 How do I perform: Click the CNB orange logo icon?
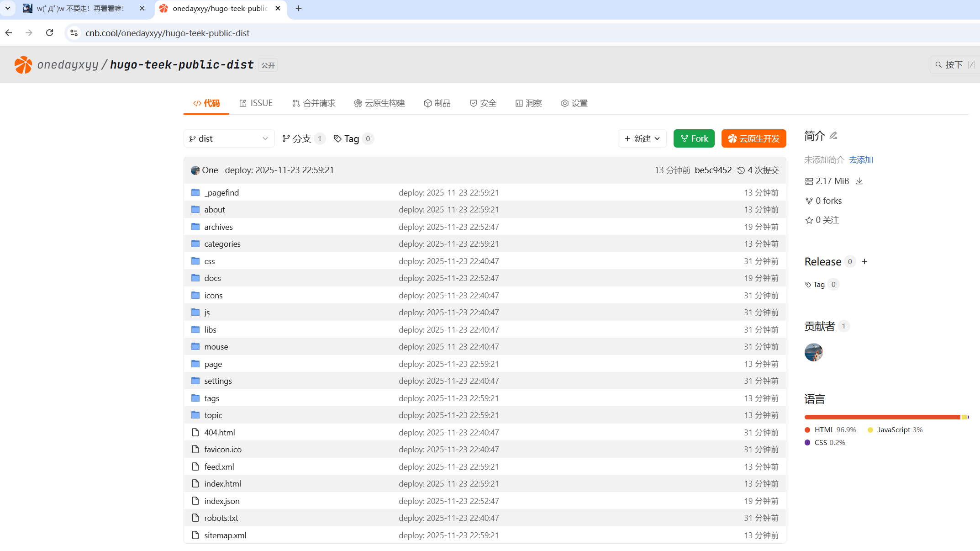(x=23, y=65)
